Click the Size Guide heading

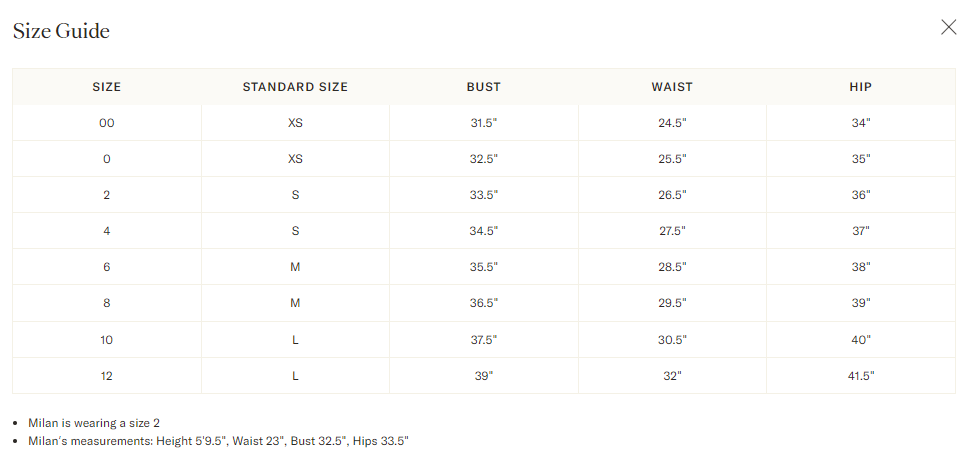click(61, 31)
